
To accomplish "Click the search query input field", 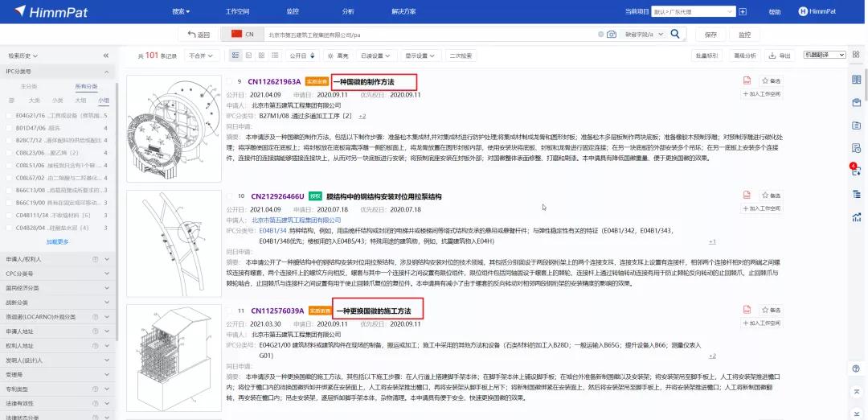I will click(430, 35).
